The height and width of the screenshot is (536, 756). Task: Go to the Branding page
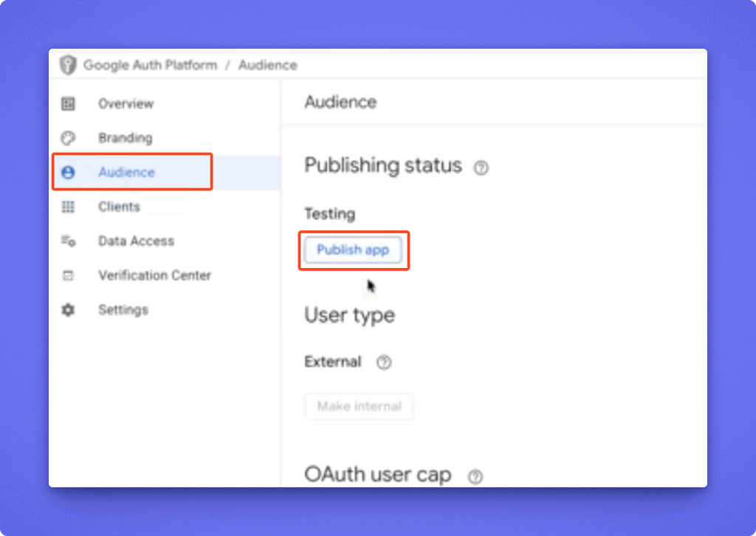click(x=125, y=138)
